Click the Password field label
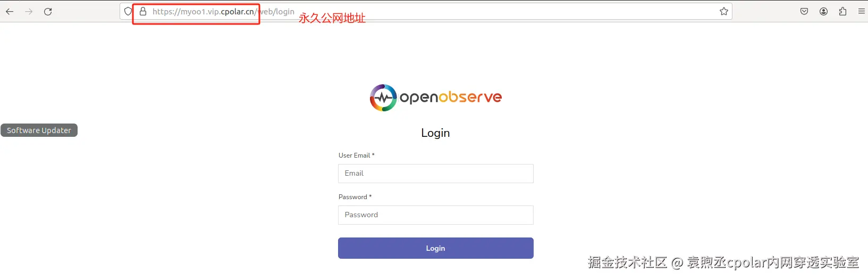Viewport: 868px width, 279px height. tap(355, 197)
